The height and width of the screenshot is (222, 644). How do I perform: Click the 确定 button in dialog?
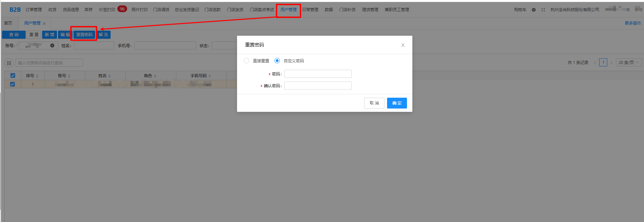[x=397, y=103]
